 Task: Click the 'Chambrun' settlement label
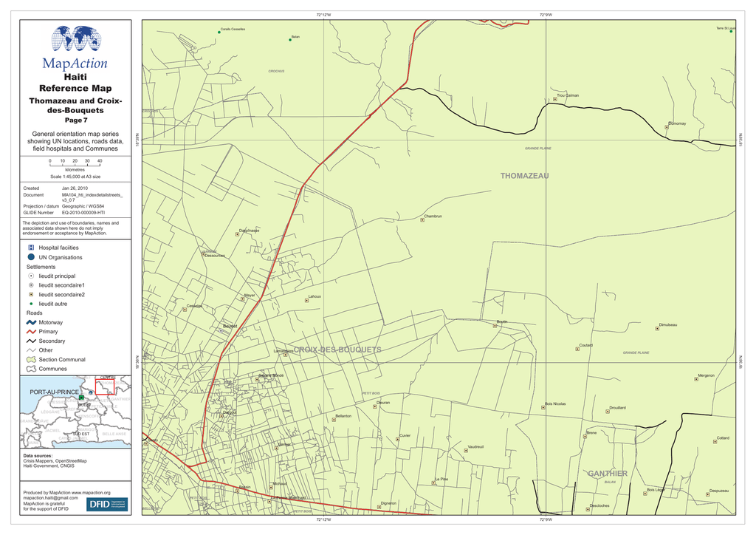point(433,216)
